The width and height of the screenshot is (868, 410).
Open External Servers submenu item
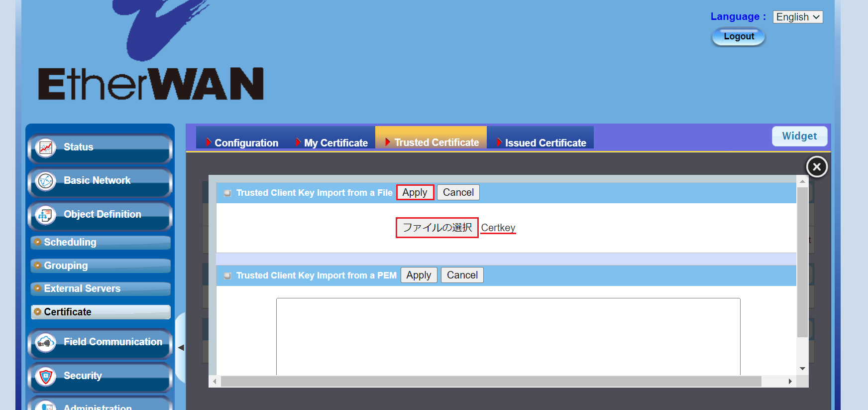click(x=101, y=288)
